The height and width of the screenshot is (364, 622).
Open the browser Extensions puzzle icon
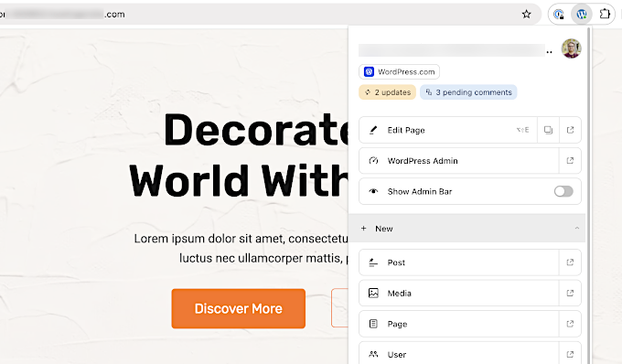(x=604, y=15)
